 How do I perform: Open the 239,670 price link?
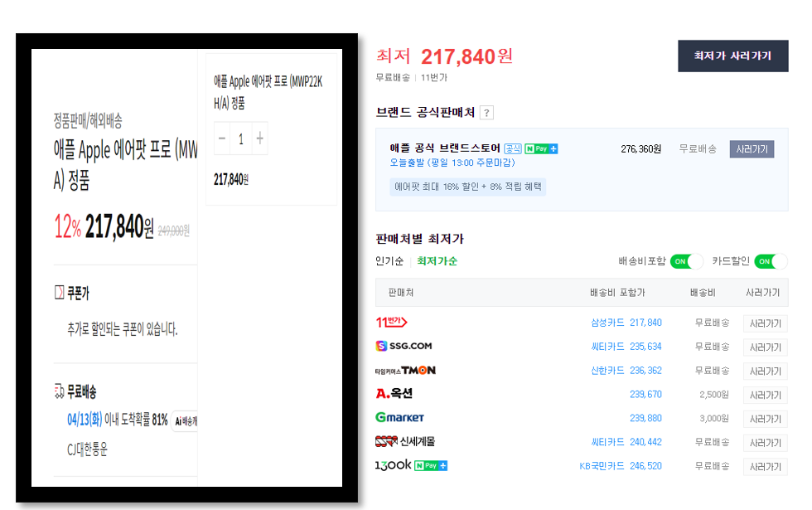coord(645,395)
